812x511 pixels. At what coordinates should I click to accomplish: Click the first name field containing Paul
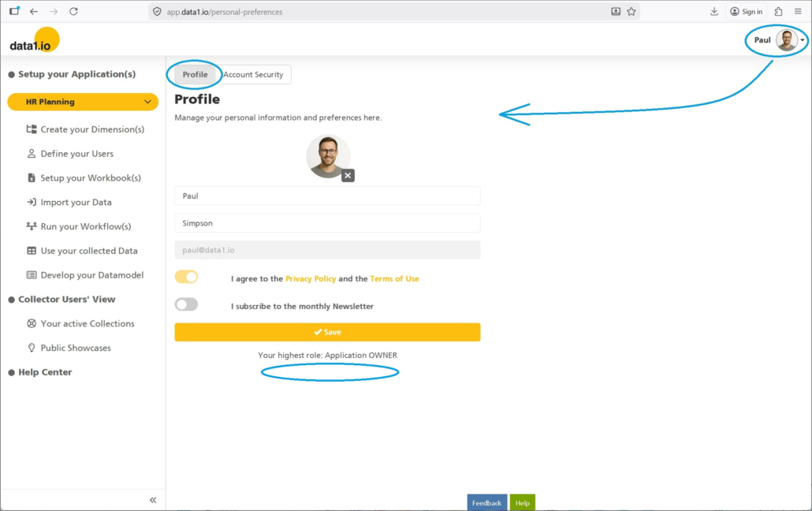[327, 196]
